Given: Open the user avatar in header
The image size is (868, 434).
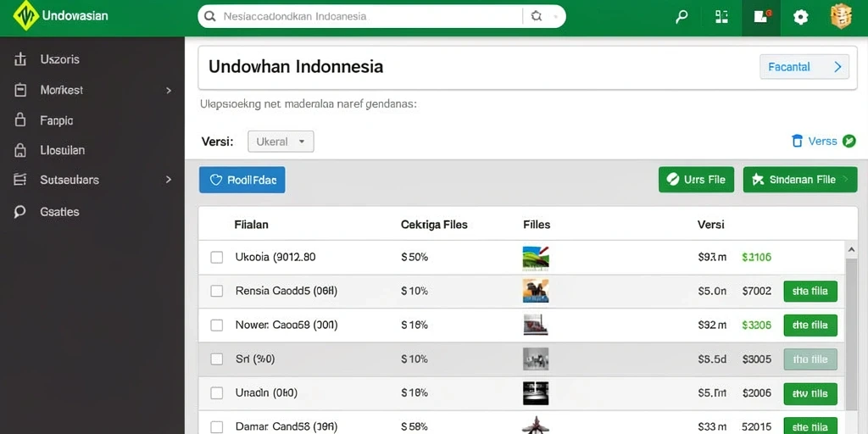Looking at the screenshot, I should pyautogui.click(x=841, y=17).
